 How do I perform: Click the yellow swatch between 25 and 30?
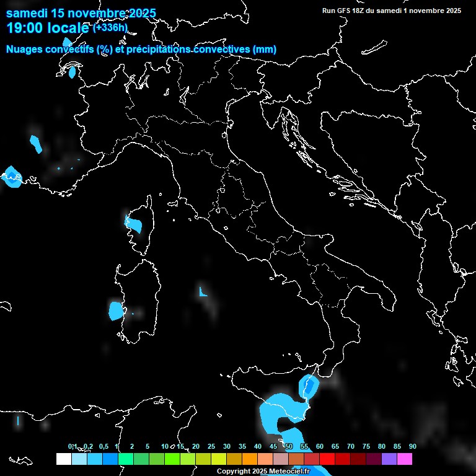[x=219, y=459]
